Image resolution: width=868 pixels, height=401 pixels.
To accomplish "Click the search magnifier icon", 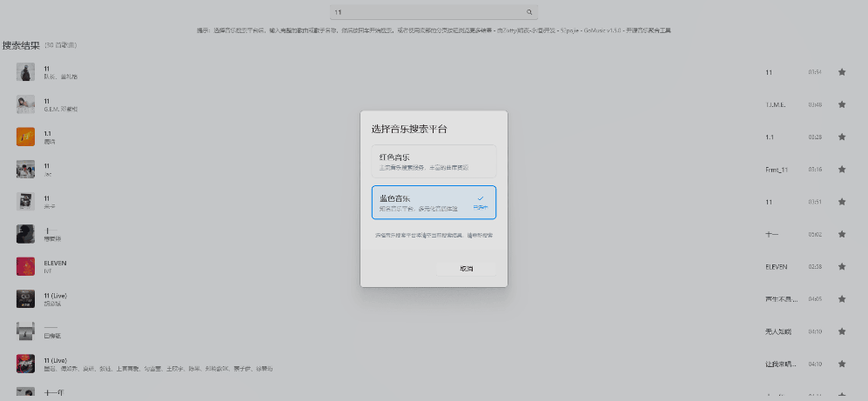I will (x=529, y=13).
